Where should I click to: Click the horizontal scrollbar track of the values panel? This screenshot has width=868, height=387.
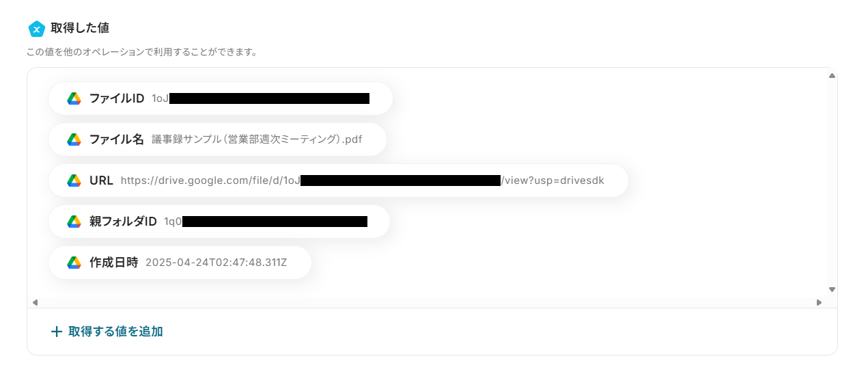[x=427, y=302]
